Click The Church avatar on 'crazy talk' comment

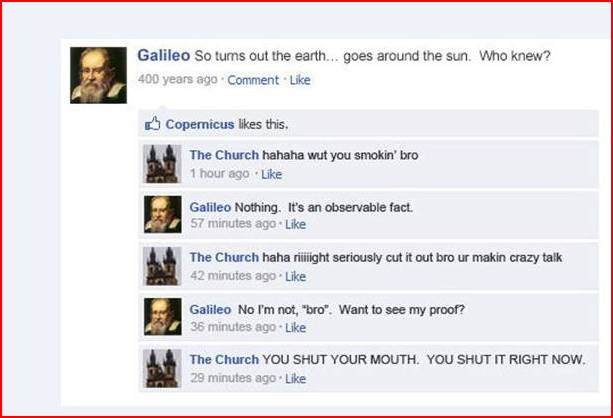(x=162, y=266)
